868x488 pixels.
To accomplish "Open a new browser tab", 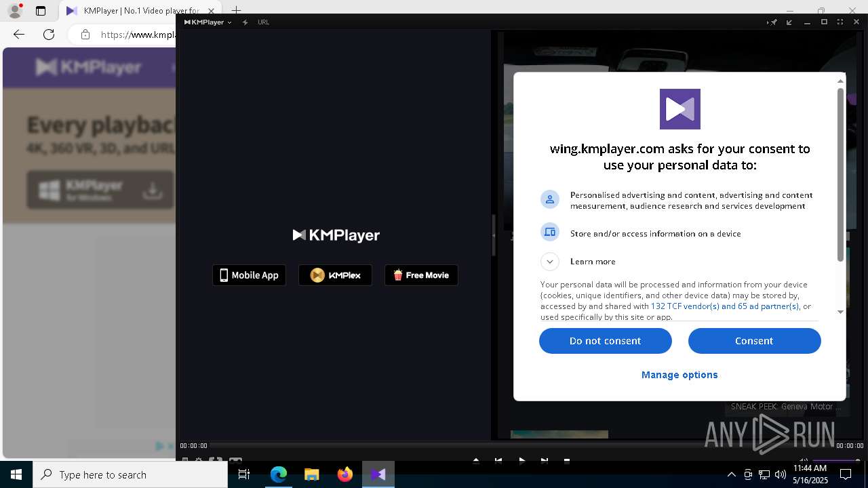I will coord(236,11).
